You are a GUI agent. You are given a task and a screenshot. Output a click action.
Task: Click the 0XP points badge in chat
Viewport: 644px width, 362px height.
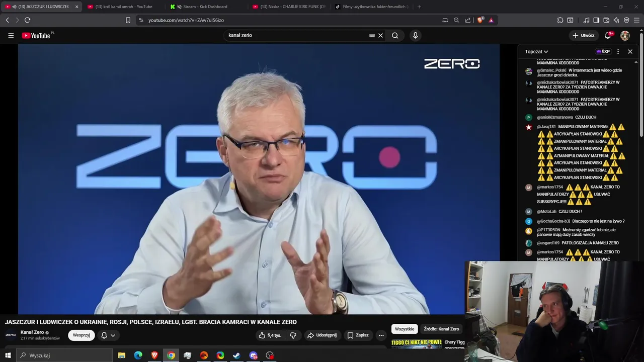(x=603, y=51)
